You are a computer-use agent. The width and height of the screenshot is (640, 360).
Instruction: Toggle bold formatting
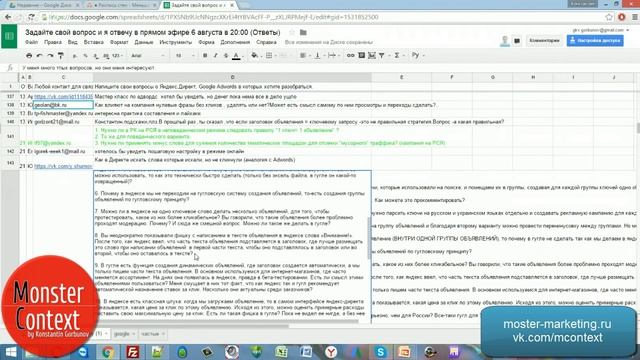pyautogui.click(x=205, y=56)
